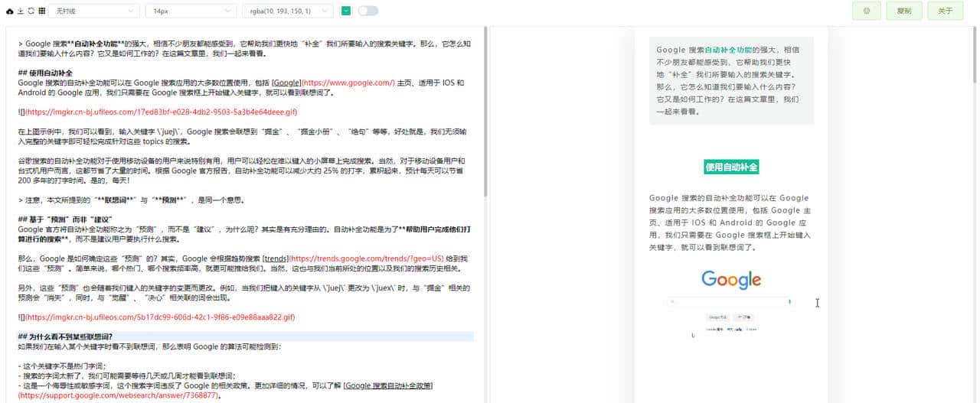
Task: Click the preview pane's vertical scrollbar
Action: (x=974, y=55)
